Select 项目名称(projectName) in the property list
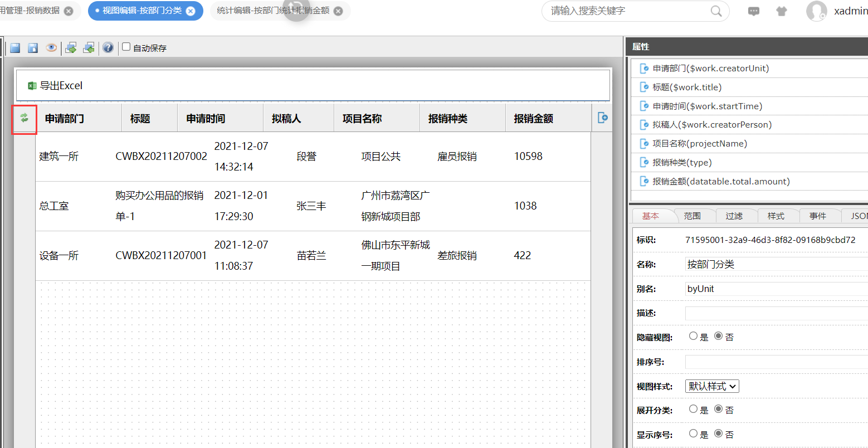 pyautogui.click(x=749, y=144)
